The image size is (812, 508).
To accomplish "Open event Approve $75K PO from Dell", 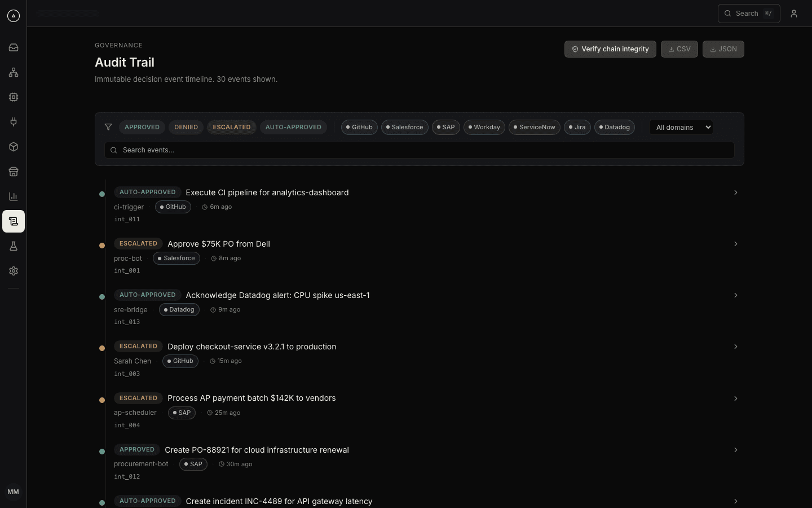I will tap(219, 244).
